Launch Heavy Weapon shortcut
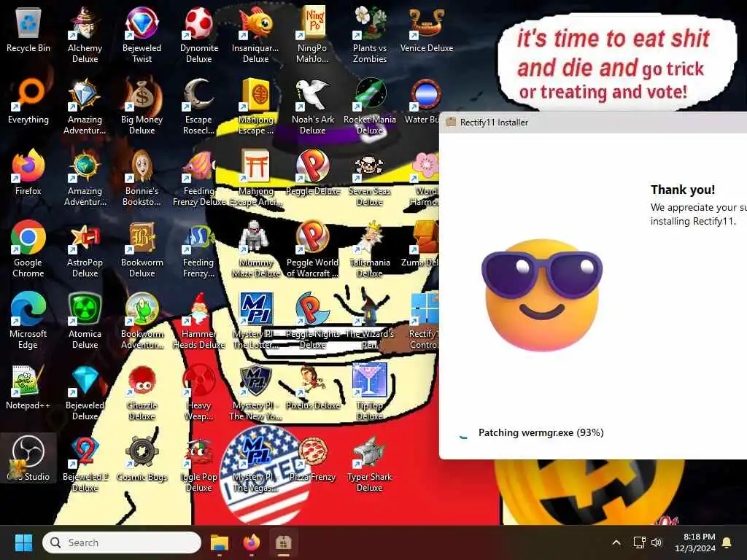Screen dimensions: 747x560 pos(199,392)
